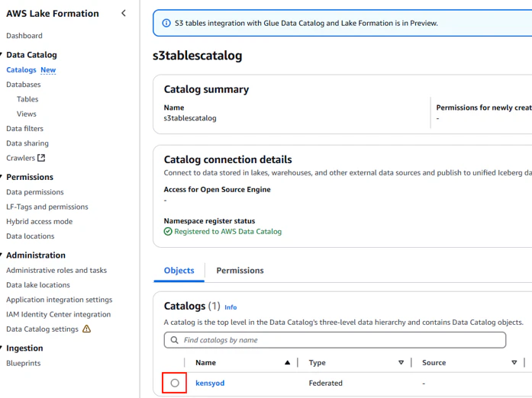
Task: Switch to the Permissions tab
Action: click(240, 271)
